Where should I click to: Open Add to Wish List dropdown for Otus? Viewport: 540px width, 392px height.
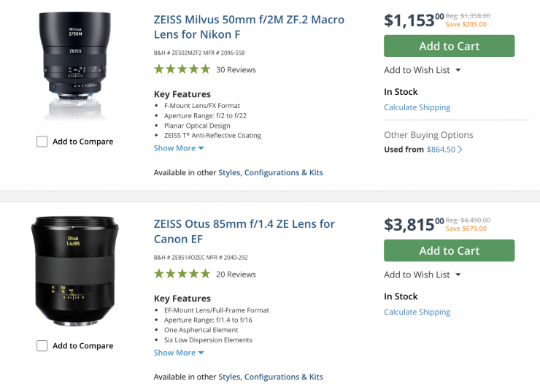point(423,274)
